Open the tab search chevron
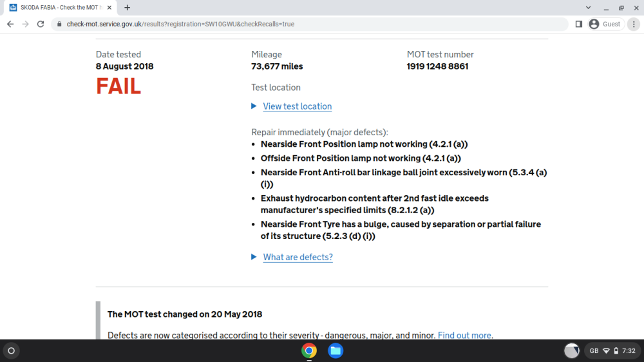644x362 pixels. pyautogui.click(x=588, y=7)
